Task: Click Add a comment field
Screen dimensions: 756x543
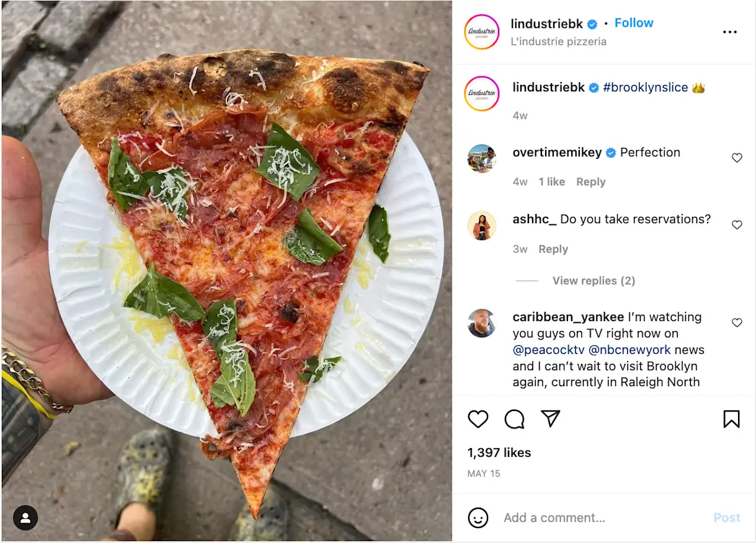Action: tap(595, 518)
